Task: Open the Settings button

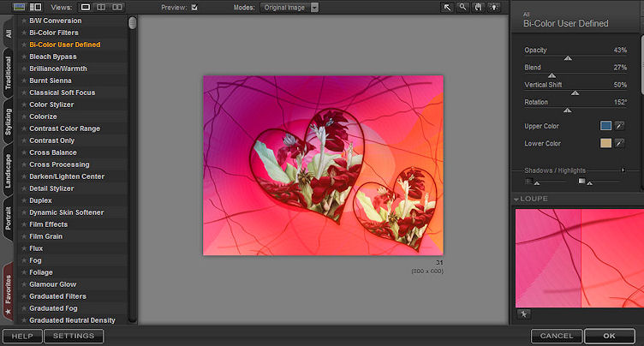Action: 74,336
